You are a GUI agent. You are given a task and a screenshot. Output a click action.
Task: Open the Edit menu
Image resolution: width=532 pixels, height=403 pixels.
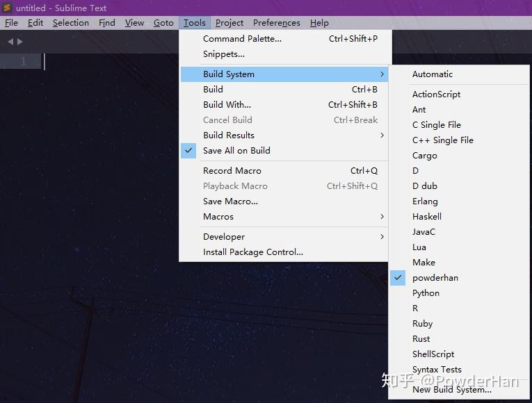[x=35, y=23]
